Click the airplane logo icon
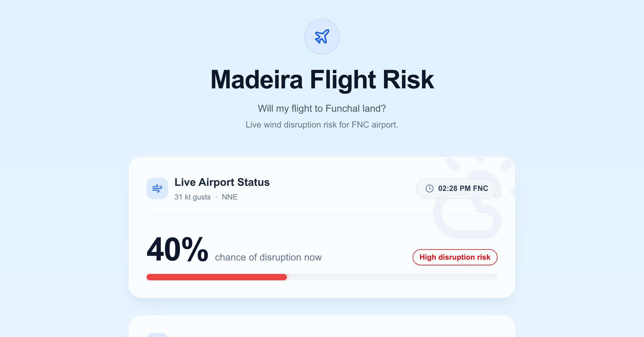Viewport: 644px width, 337px height. click(x=322, y=37)
